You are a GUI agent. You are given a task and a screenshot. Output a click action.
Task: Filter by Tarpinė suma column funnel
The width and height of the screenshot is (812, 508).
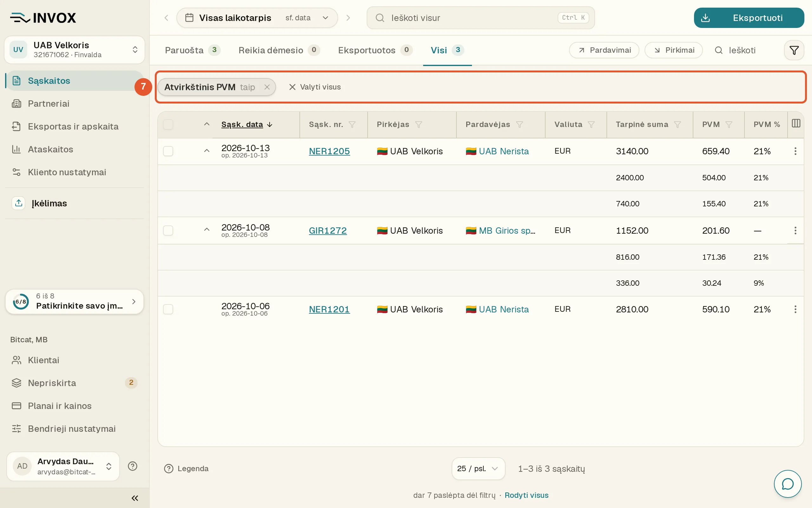[678, 125]
